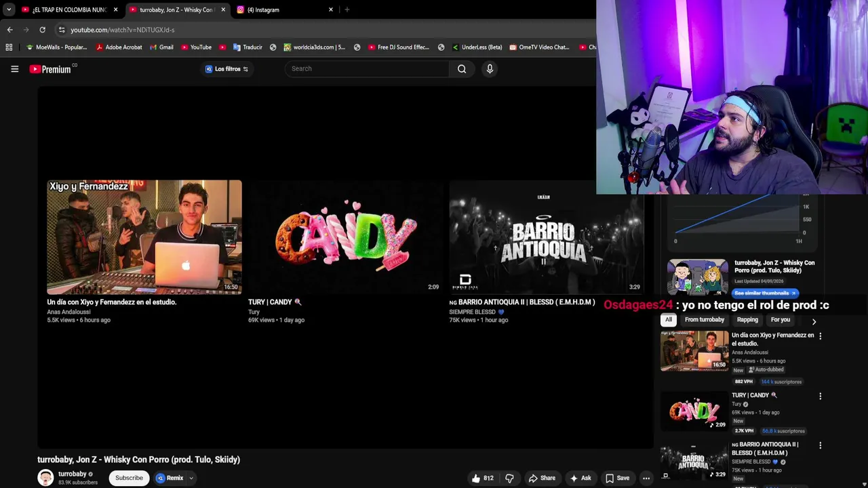Click the YouTube search input field
Viewport: 868px width, 488px height.
click(367, 68)
